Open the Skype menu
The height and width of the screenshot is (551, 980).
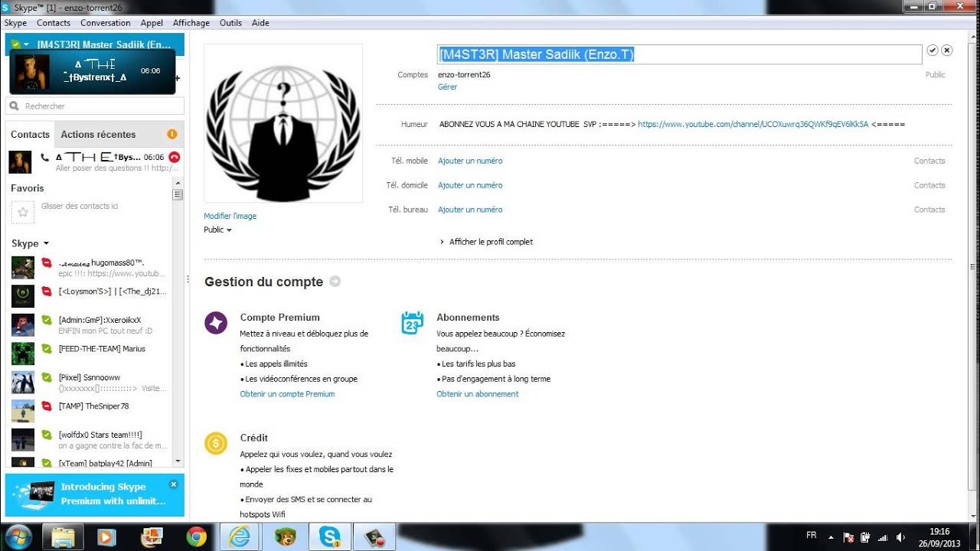point(15,23)
